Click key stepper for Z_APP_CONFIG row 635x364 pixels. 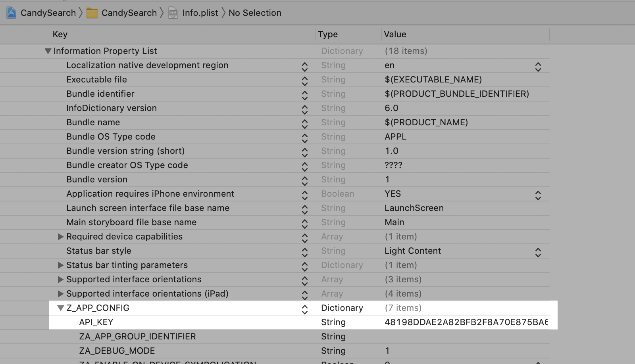pos(304,309)
